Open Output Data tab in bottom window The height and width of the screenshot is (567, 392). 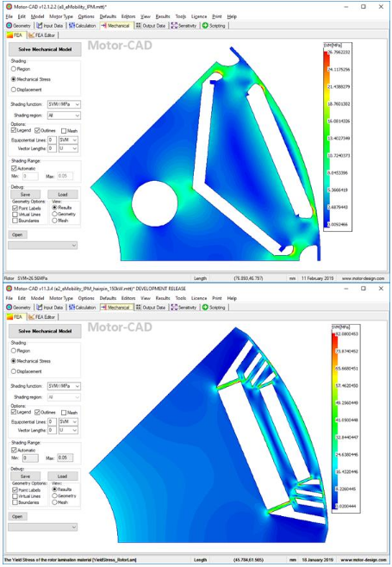coord(151,308)
